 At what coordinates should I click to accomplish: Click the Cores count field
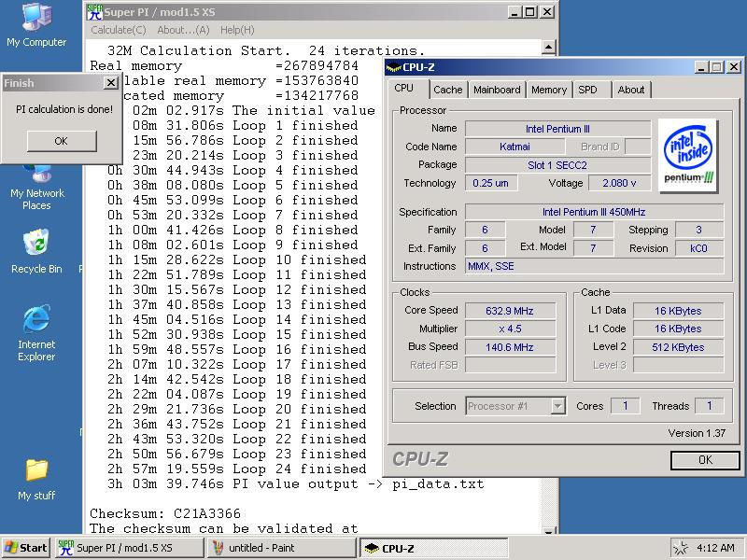point(625,406)
